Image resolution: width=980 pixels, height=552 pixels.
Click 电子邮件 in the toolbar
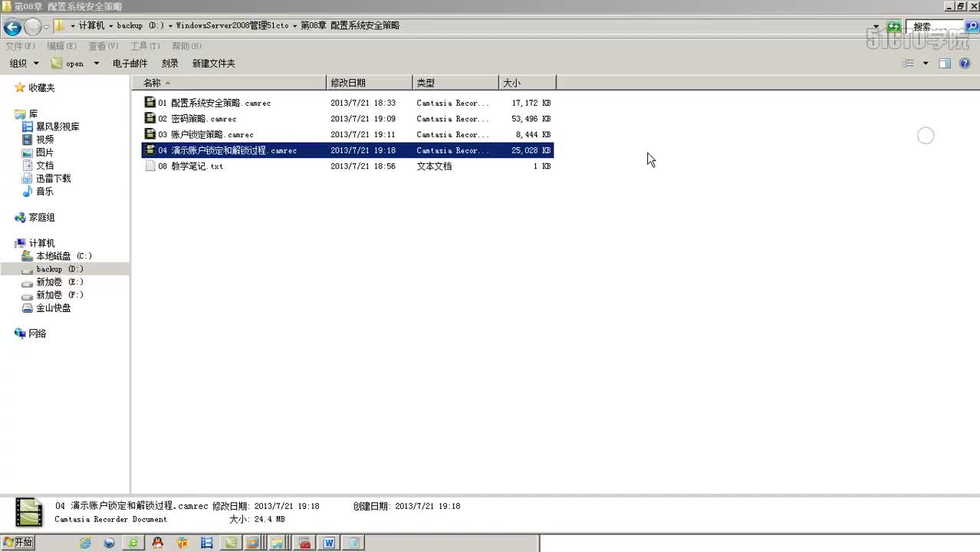click(130, 64)
